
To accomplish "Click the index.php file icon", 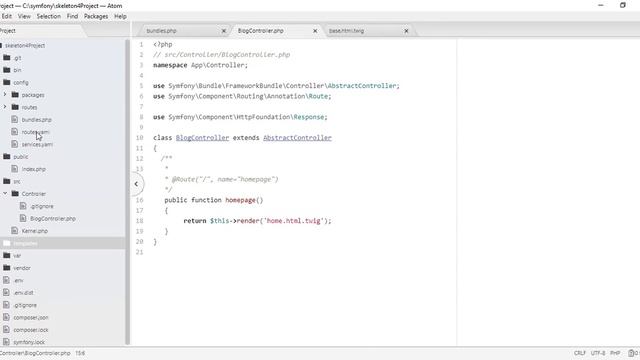I will 15,169.
